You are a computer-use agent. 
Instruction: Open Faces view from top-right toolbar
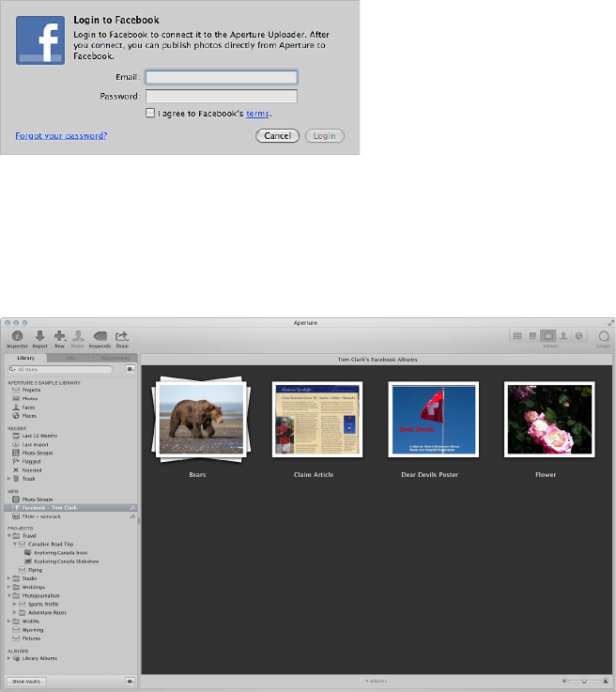[x=563, y=336]
